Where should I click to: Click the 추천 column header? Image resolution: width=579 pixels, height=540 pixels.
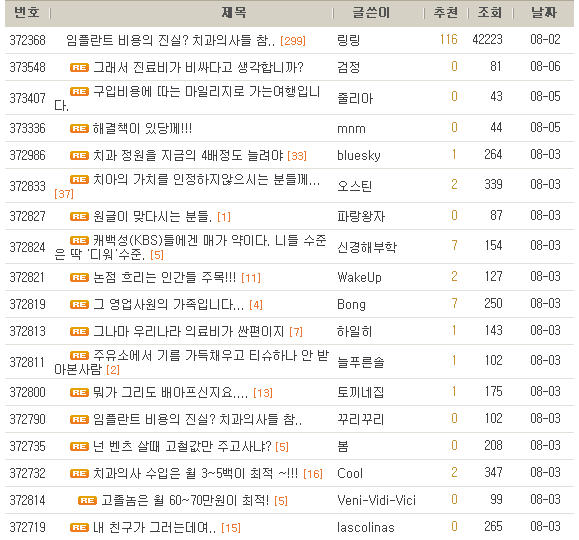coord(446,13)
